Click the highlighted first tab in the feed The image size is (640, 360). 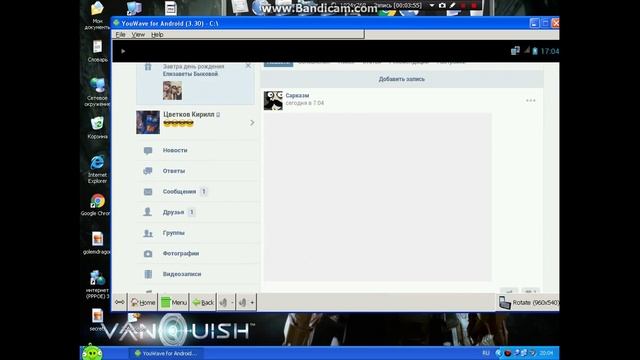point(278,63)
